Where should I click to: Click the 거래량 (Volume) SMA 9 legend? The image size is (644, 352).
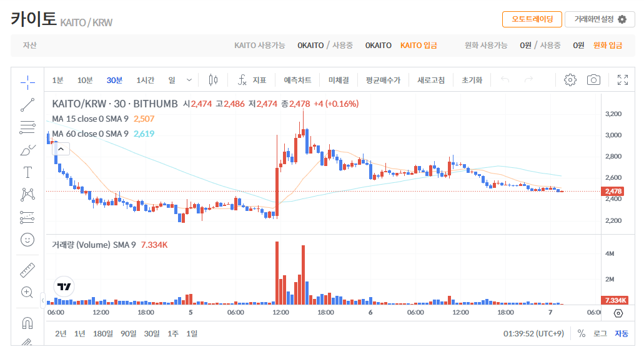tap(94, 245)
